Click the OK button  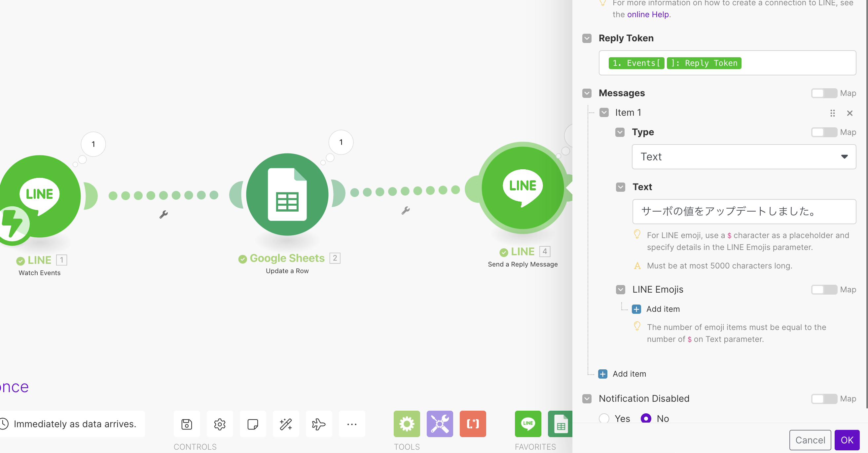pos(847,440)
